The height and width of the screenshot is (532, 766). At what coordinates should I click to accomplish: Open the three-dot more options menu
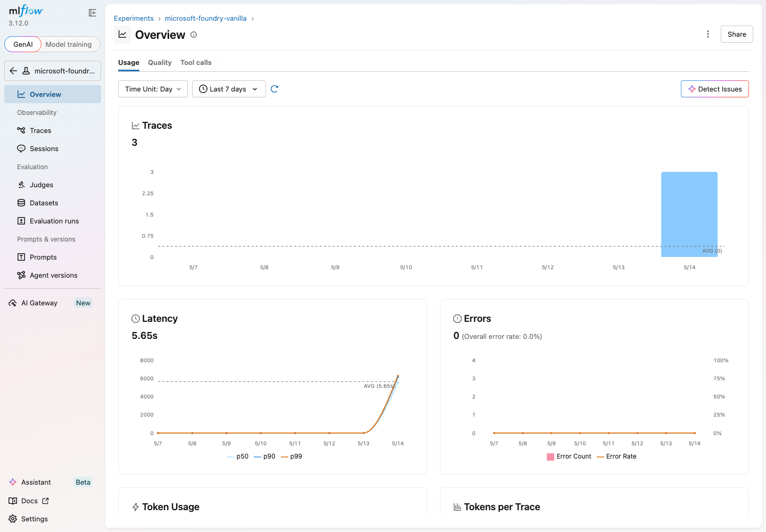(x=708, y=34)
